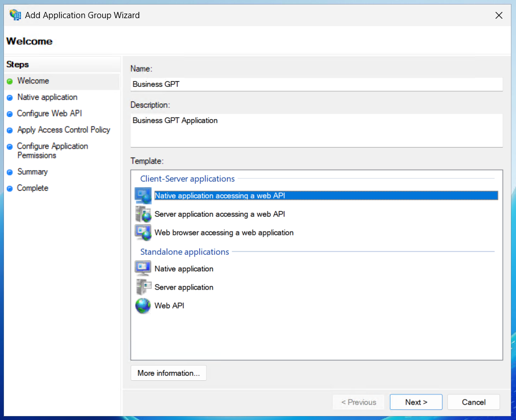Choose Web browser accessing a web application template
This screenshot has width=516, height=420.
click(224, 232)
